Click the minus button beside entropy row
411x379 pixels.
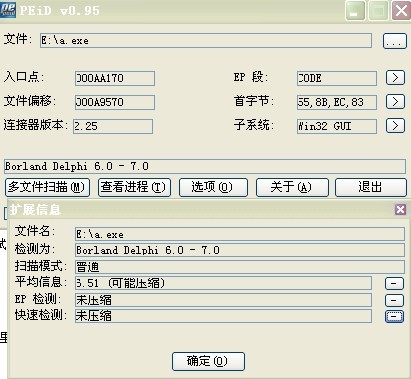point(394,283)
